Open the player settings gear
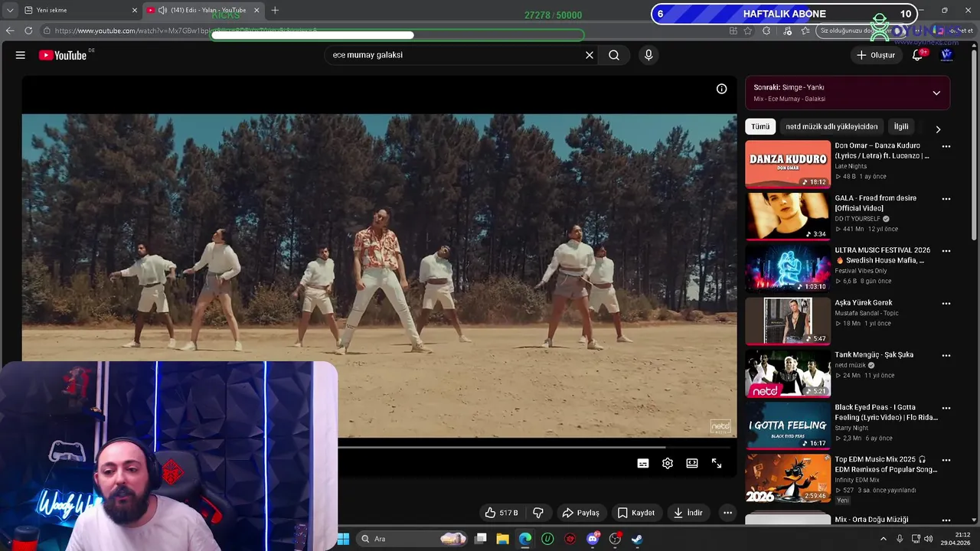This screenshot has height=551, width=980. (x=668, y=463)
